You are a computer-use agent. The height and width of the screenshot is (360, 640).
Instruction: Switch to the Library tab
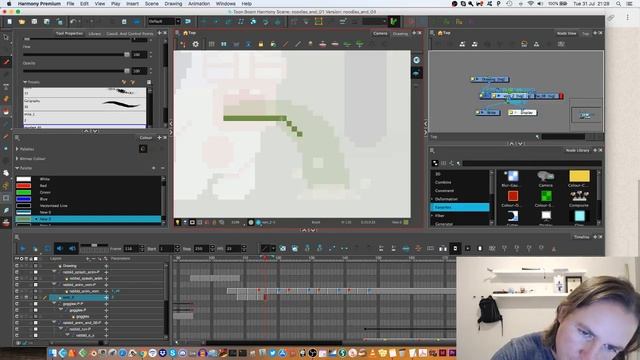(x=94, y=33)
